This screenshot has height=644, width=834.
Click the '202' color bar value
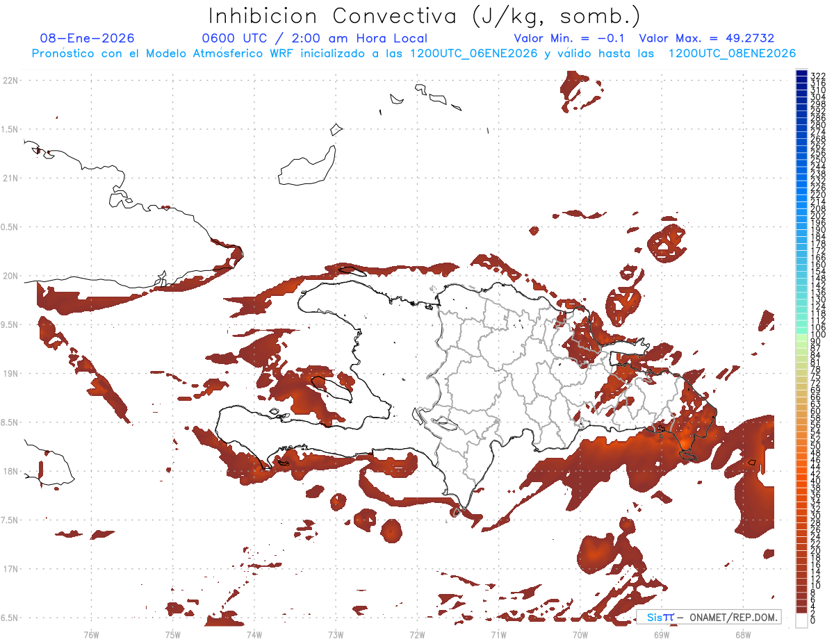[x=818, y=215]
